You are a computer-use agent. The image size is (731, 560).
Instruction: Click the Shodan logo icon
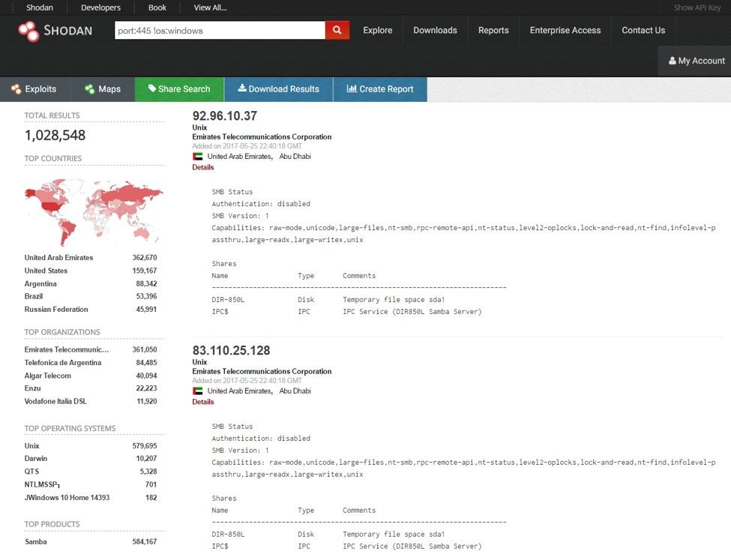[28, 31]
